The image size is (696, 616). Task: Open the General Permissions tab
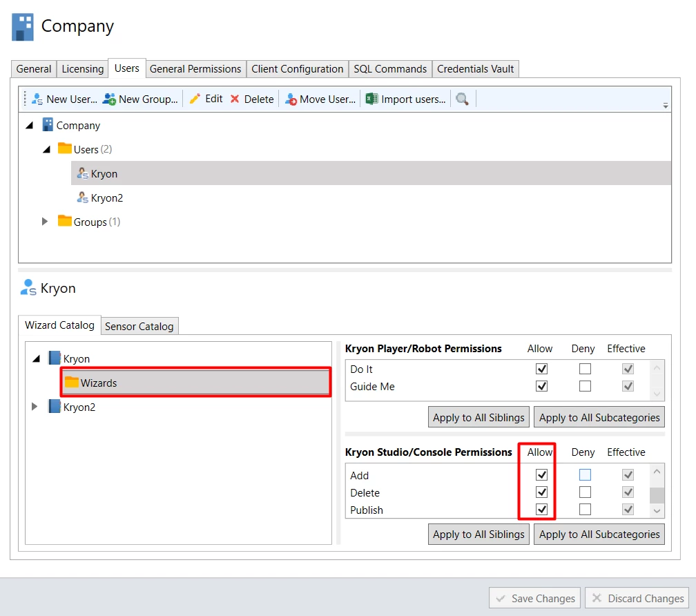pyautogui.click(x=195, y=69)
